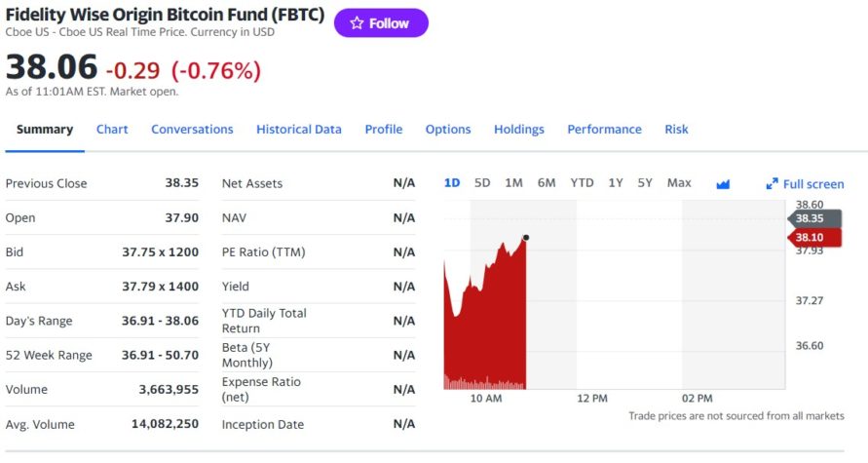Set chart range to 6M
Screen dimensions: 868x463
coord(547,183)
